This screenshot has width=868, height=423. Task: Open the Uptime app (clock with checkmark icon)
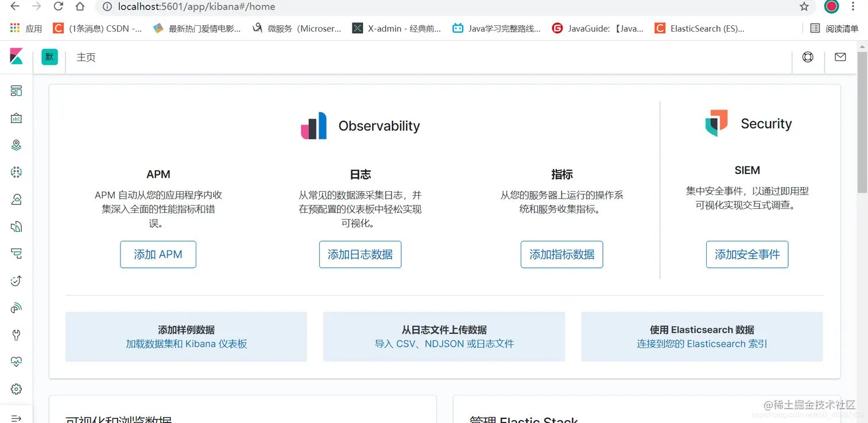coord(17,280)
